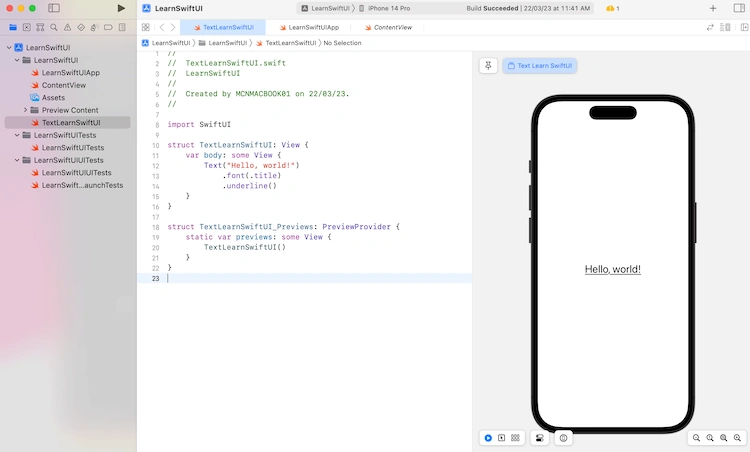Click the Text Learn SwiftUI preview button
Screen dimensions: 750x452
click(540, 66)
